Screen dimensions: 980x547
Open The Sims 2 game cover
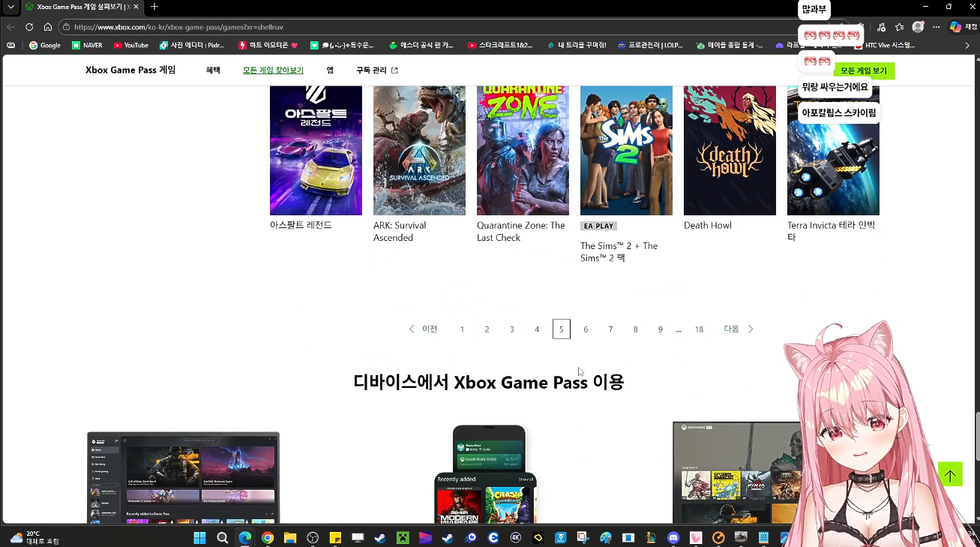tap(626, 150)
